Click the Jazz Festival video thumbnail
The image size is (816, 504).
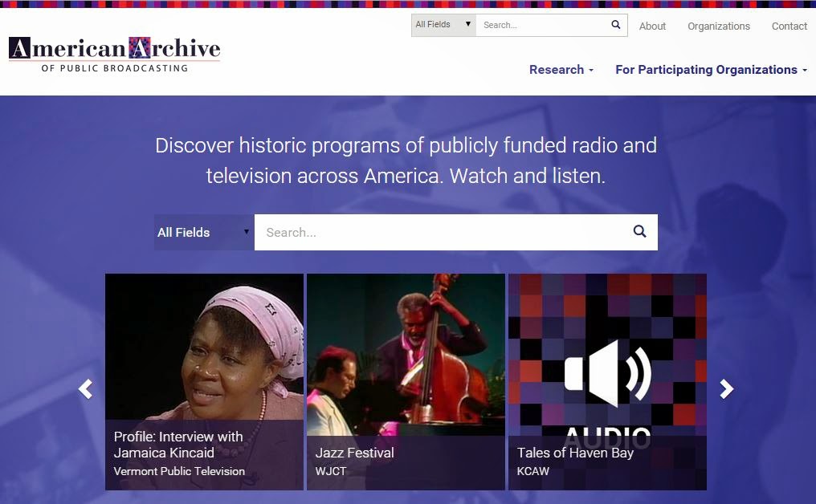406,353
